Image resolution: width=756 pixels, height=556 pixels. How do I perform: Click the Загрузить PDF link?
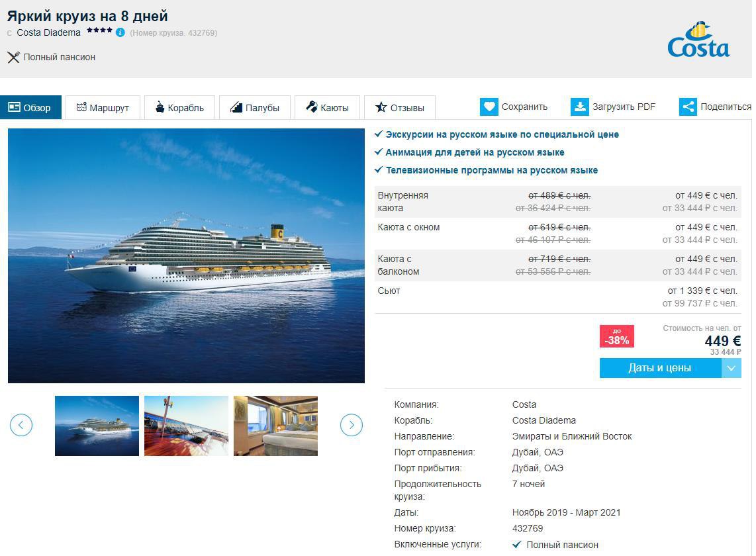(624, 107)
